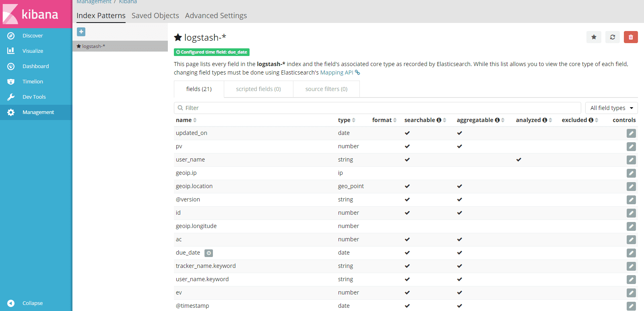Edit the geoip.ip field
Viewport: 644px width, 311px height.
point(631,173)
